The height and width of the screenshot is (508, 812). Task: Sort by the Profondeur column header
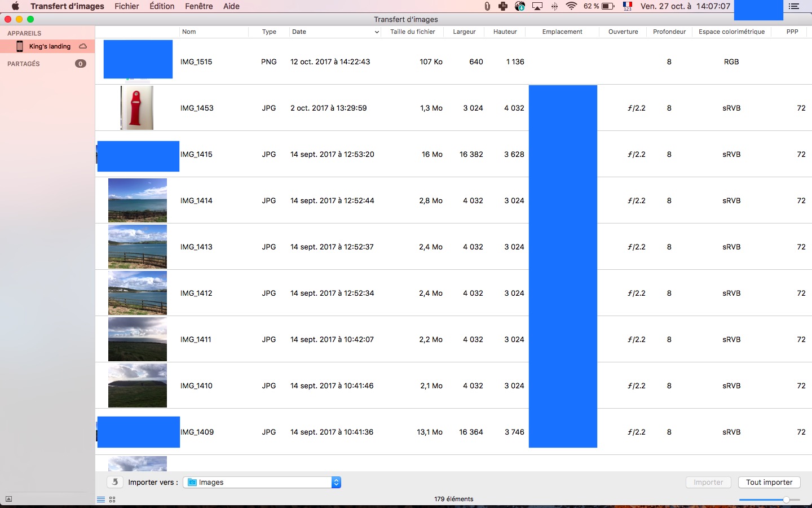click(x=669, y=32)
